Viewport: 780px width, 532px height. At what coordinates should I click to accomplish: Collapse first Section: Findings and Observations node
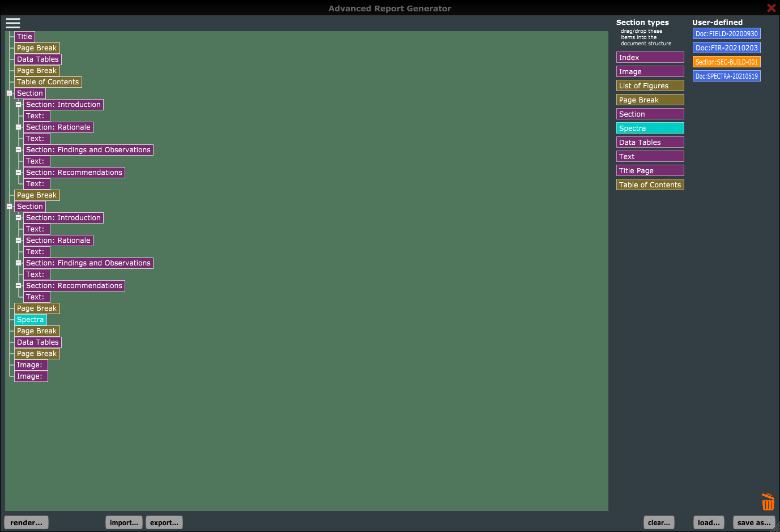(x=18, y=149)
